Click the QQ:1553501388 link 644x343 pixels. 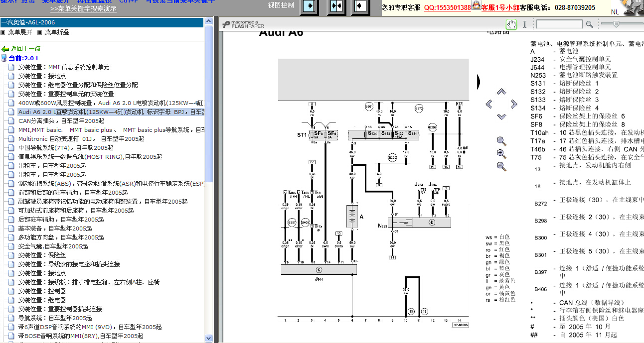click(448, 7)
